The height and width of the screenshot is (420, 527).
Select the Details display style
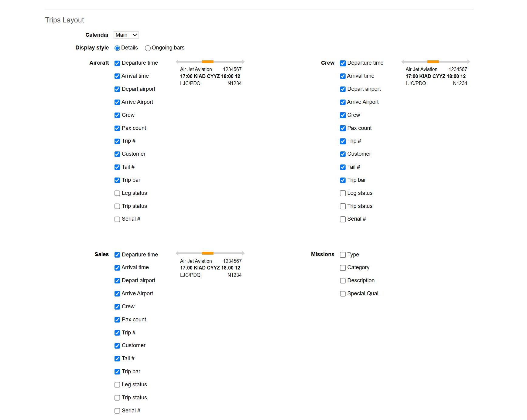tap(117, 48)
